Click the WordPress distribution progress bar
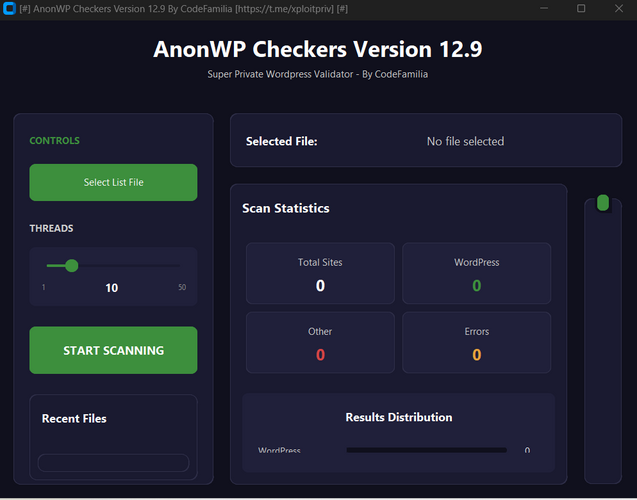This screenshot has width=637, height=500. (x=427, y=450)
